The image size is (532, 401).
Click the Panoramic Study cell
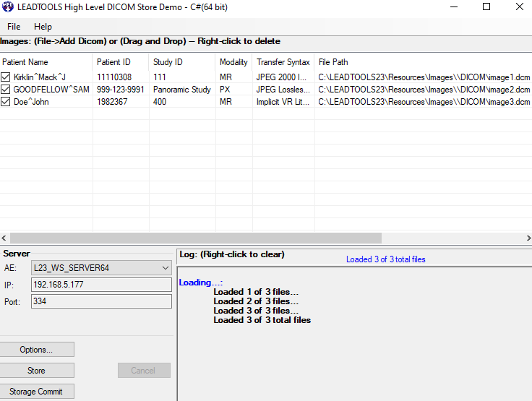pos(182,90)
